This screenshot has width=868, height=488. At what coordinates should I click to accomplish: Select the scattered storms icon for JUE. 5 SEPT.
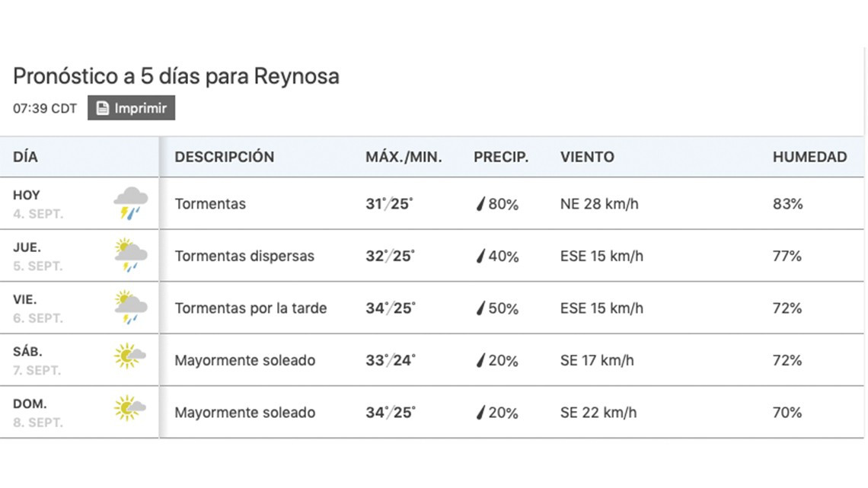129,256
